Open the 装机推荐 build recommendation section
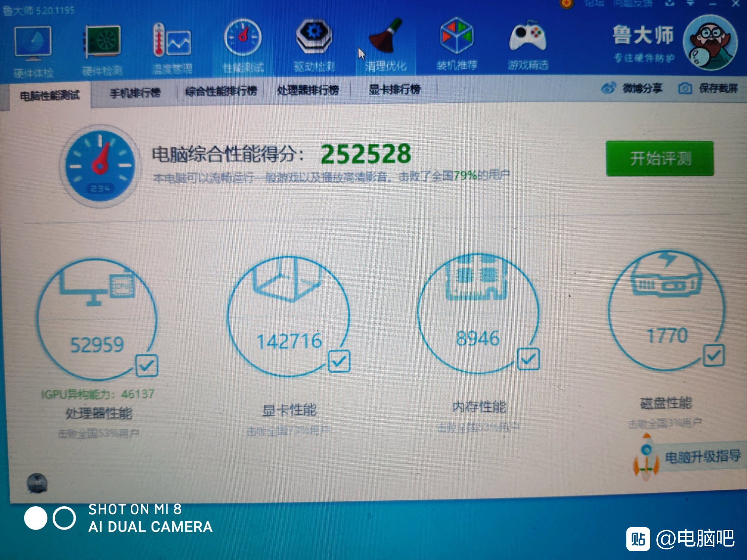 click(457, 45)
